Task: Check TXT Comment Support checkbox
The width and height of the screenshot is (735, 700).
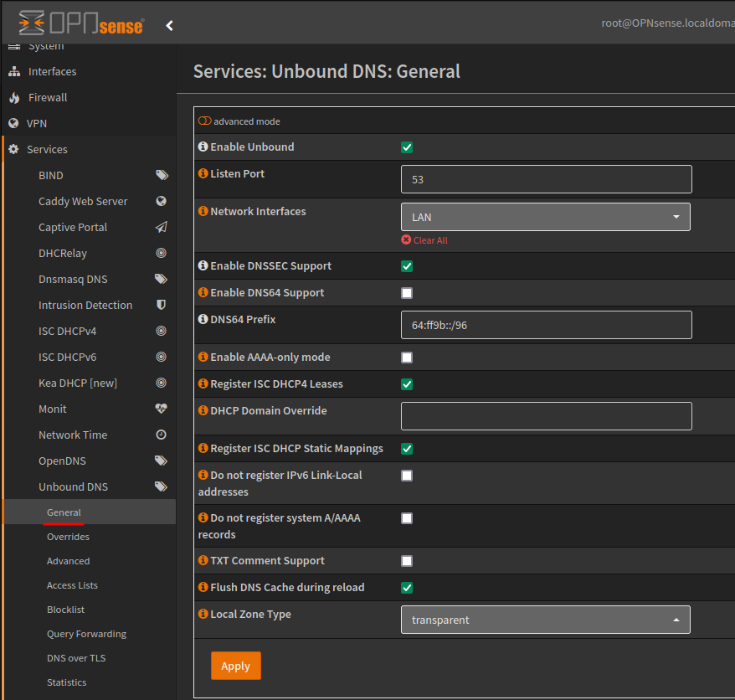Action: coord(407,561)
